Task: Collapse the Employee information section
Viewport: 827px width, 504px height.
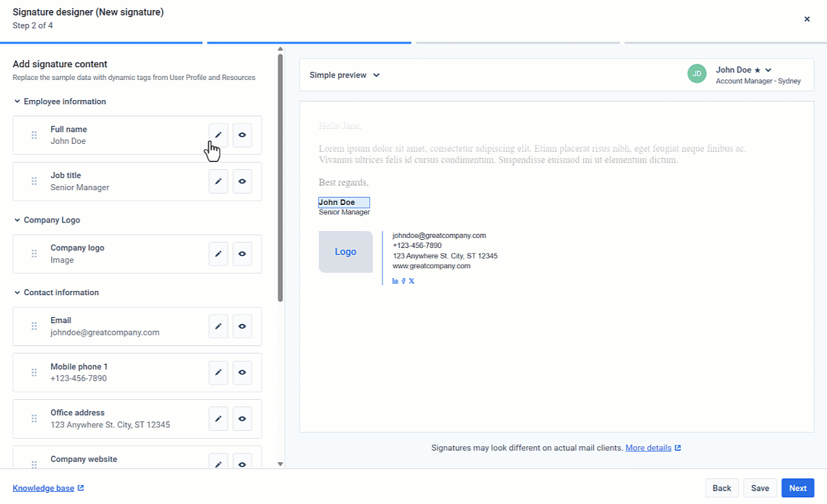Action: pos(59,101)
